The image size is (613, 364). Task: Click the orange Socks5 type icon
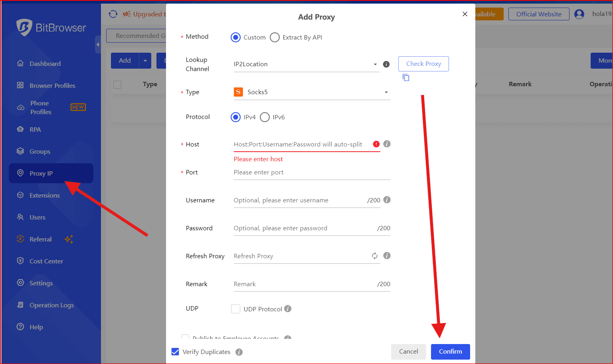point(238,92)
